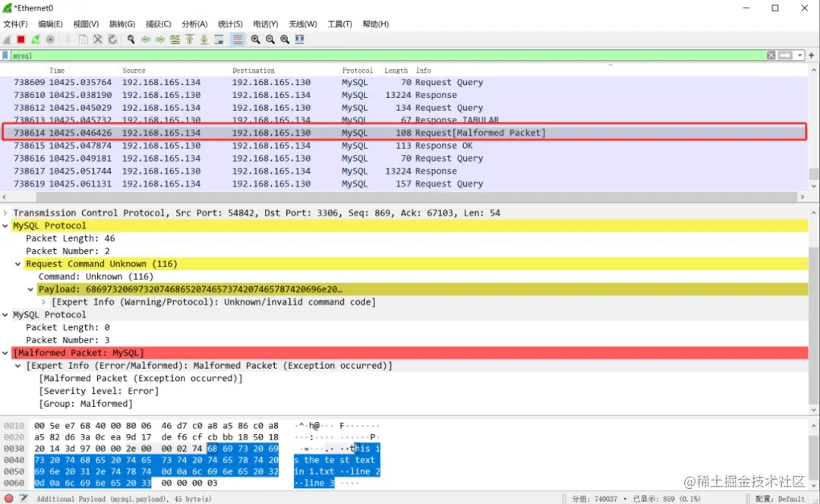
Task: Save the capture file icon
Action: [x=83, y=39]
